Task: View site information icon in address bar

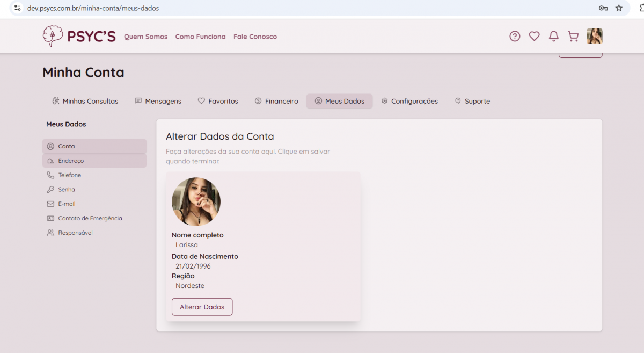Action: coord(17,8)
